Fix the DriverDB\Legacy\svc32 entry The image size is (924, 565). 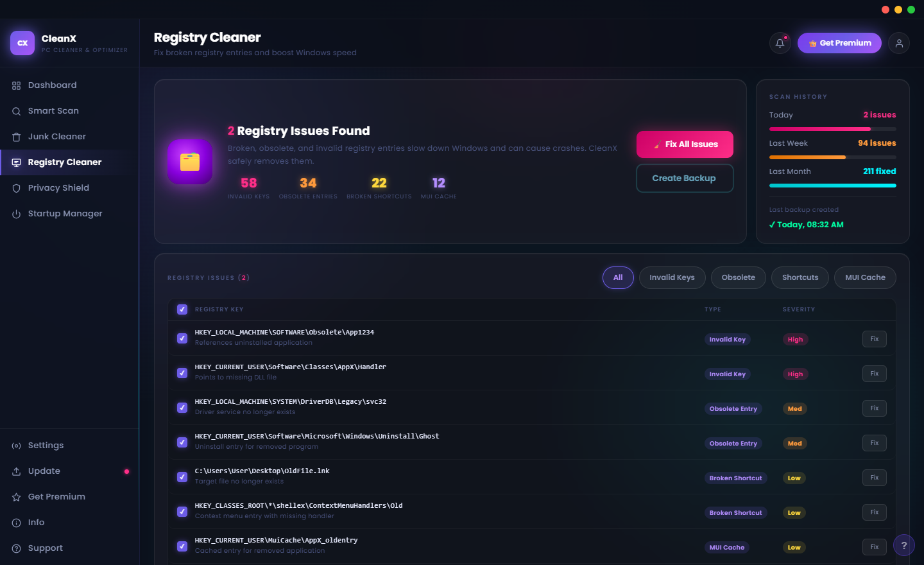pos(875,408)
